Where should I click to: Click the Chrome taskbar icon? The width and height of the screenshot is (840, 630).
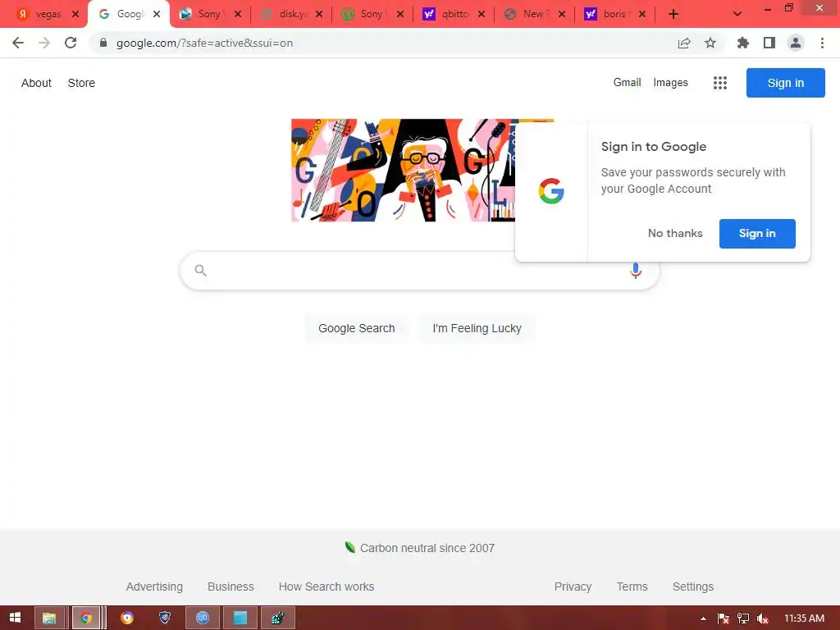86,619
